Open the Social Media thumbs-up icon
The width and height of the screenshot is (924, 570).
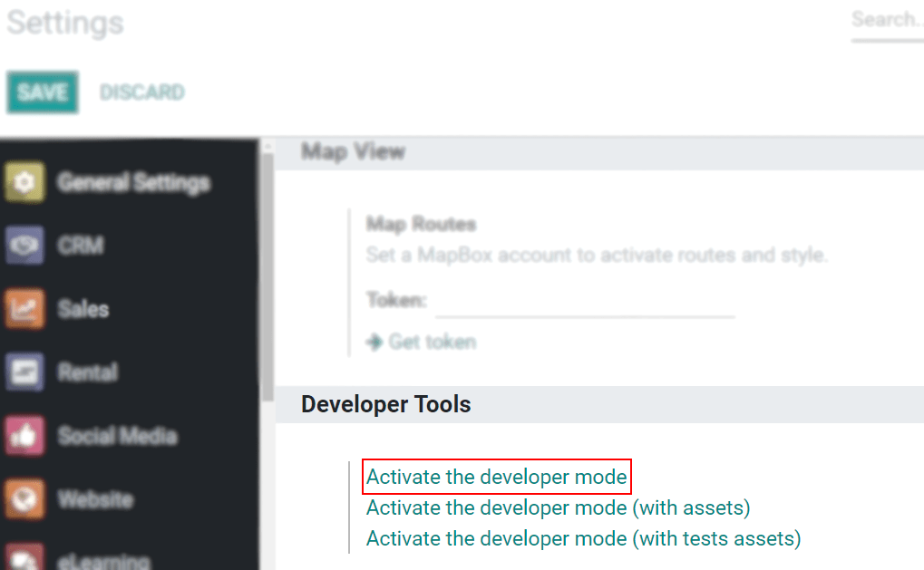click(24, 436)
